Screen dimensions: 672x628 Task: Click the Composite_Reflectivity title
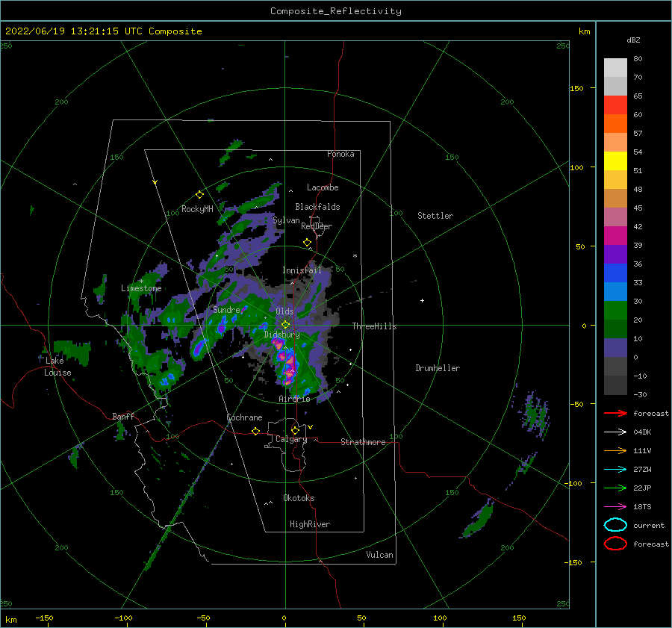(x=336, y=11)
